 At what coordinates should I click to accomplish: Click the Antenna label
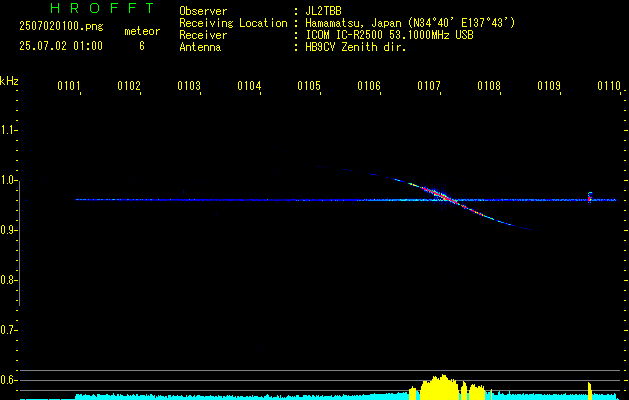point(200,47)
